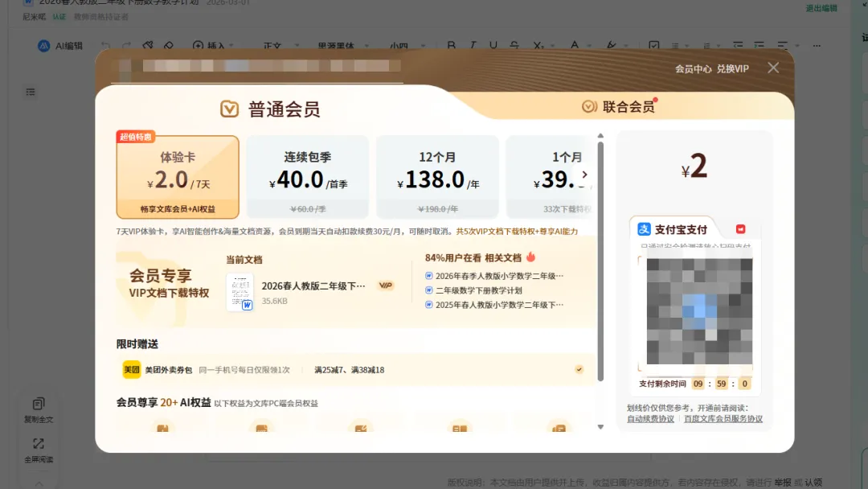This screenshot has height=489, width=868.
Task: Click 兑换VIP in popup header
Action: click(x=732, y=68)
